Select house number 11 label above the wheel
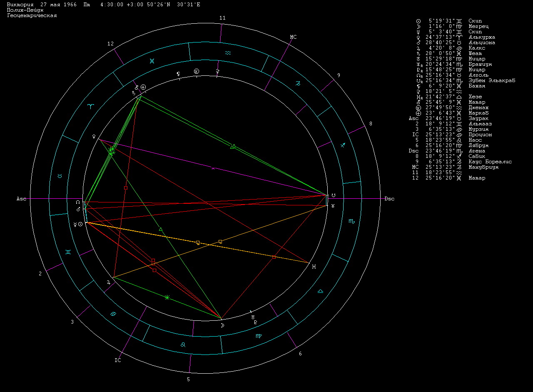Screen dimensions: 533x392 point(222,18)
